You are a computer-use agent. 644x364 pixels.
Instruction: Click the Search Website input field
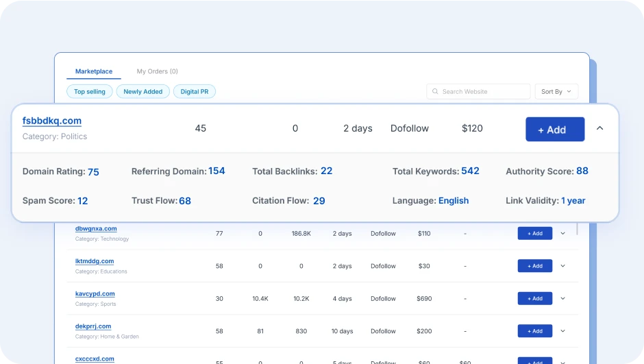(x=478, y=92)
